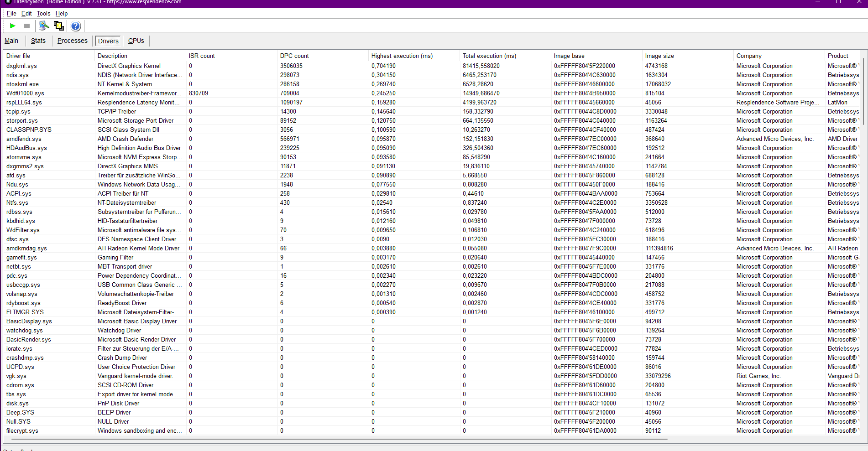Open the Tools menu

[x=43, y=14]
